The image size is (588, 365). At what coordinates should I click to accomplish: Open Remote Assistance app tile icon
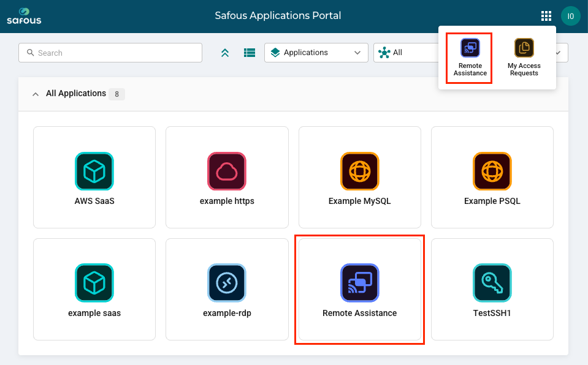point(360,283)
